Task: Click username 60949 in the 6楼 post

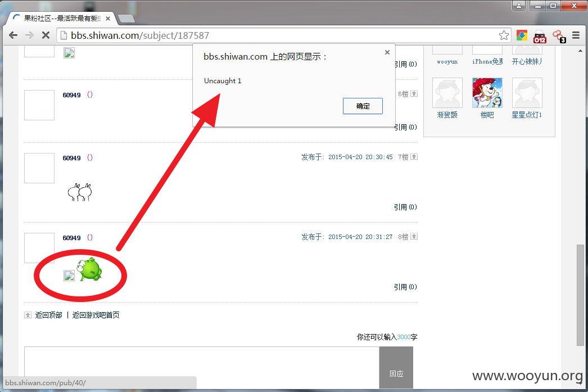Action: pyautogui.click(x=71, y=95)
